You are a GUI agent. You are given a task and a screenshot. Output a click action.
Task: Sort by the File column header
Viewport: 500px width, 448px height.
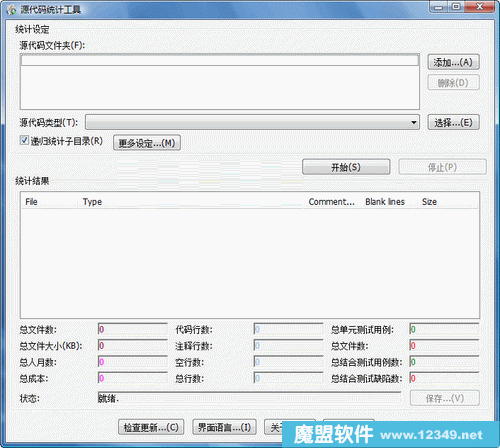coord(50,202)
